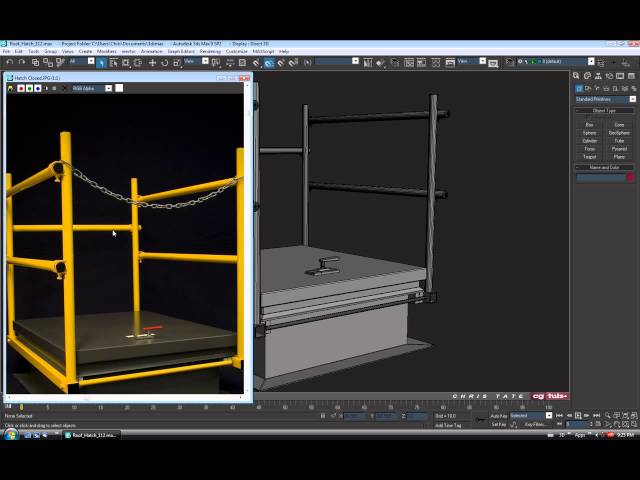This screenshot has height=480, width=640.
Task: Open the Create tab in command panel
Action: [x=578, y=76]
